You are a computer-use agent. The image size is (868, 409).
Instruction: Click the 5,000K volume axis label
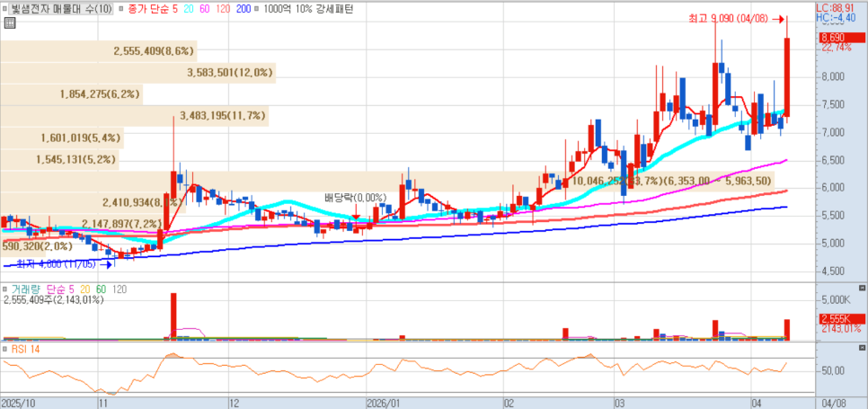tap(837, 299)
